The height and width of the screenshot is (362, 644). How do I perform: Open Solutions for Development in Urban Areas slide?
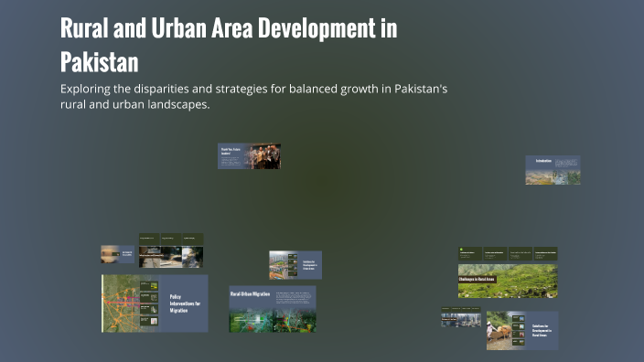click(295, 265)
